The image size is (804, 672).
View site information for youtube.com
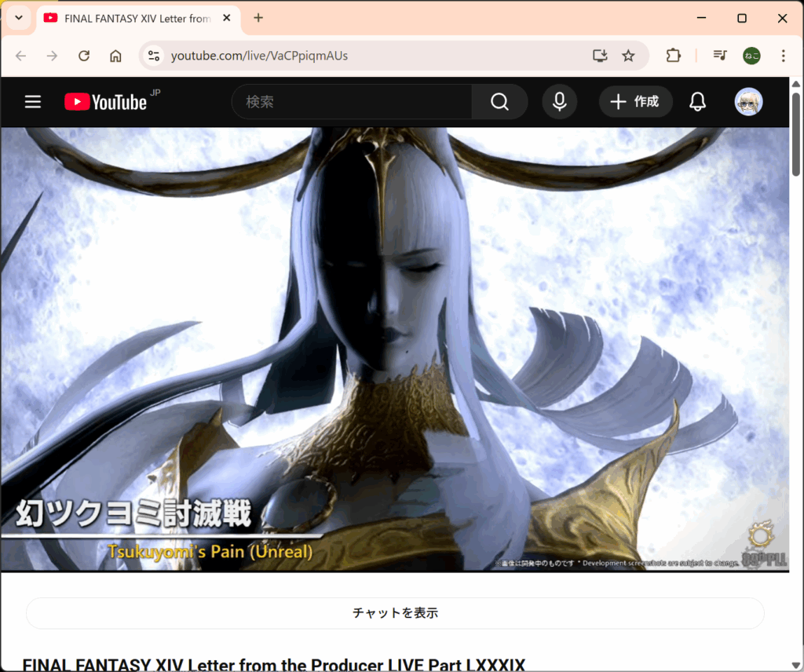click(x=154, y=56)
